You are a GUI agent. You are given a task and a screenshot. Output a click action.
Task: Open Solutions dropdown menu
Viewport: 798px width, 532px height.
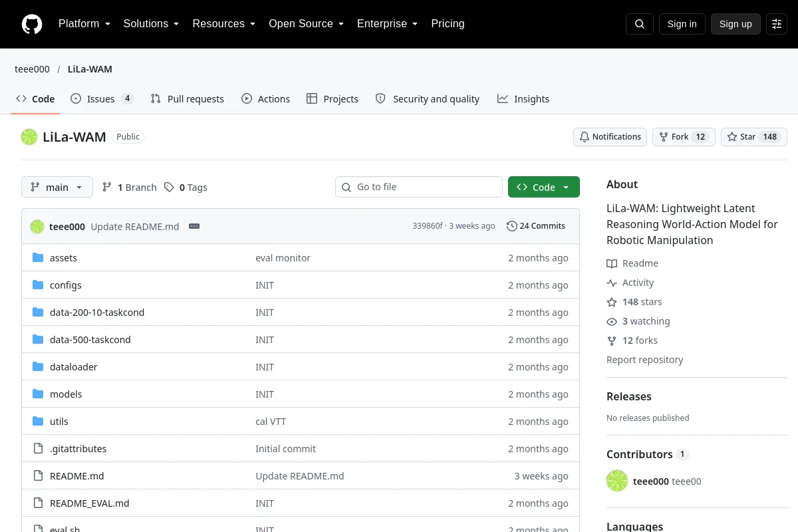(151, 24)
